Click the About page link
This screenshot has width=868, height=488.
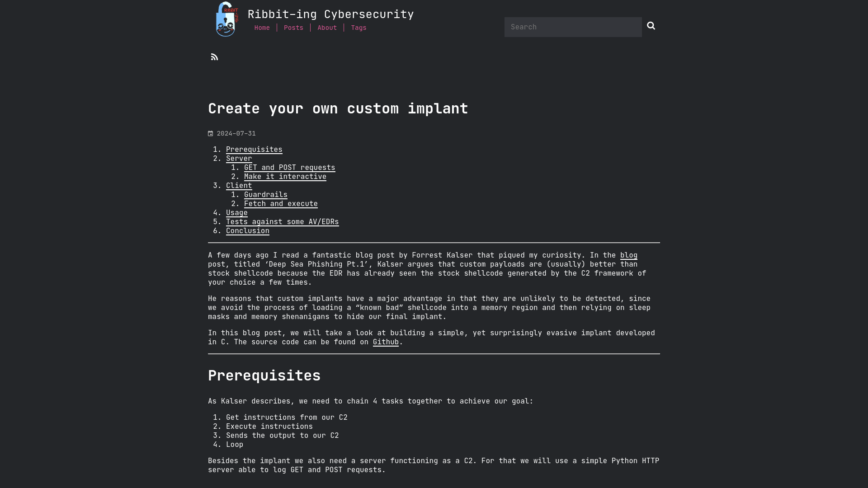327,27
